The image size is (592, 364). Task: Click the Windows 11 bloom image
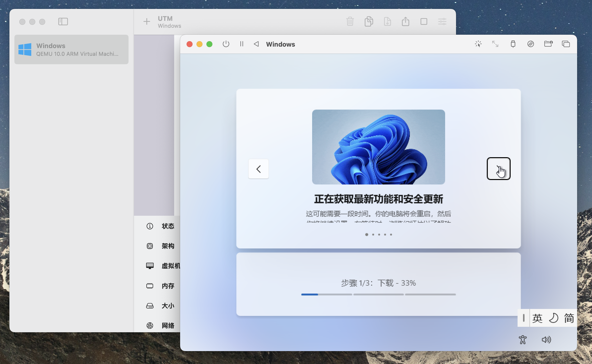[x=379, y=147]
